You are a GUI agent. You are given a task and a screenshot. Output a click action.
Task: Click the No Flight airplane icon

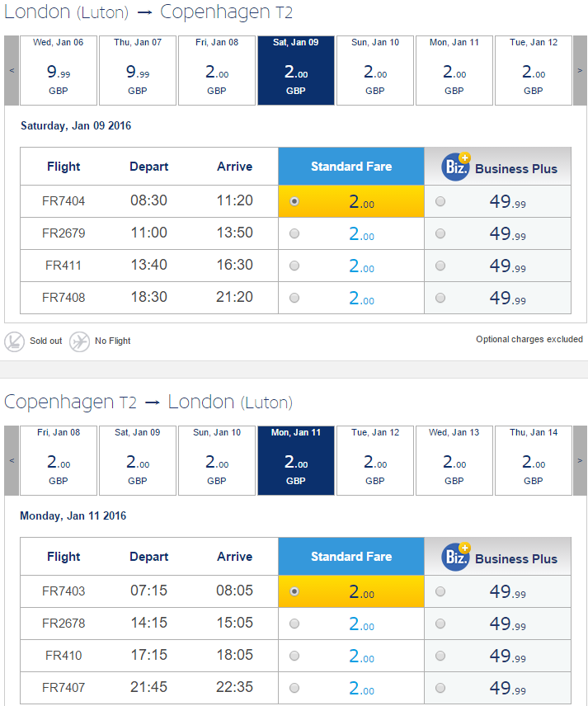tap(79, 341)
